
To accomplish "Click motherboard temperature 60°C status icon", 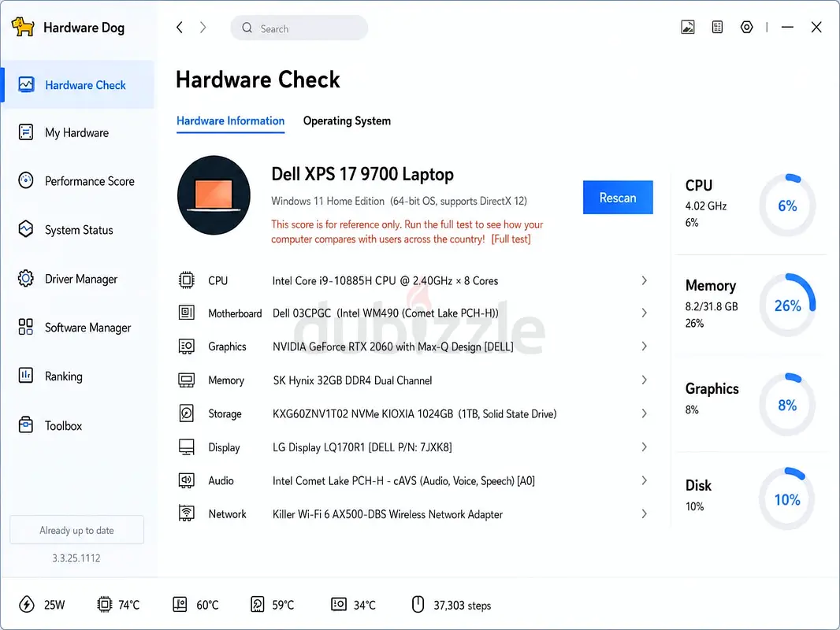I will [x=180, y=604].
